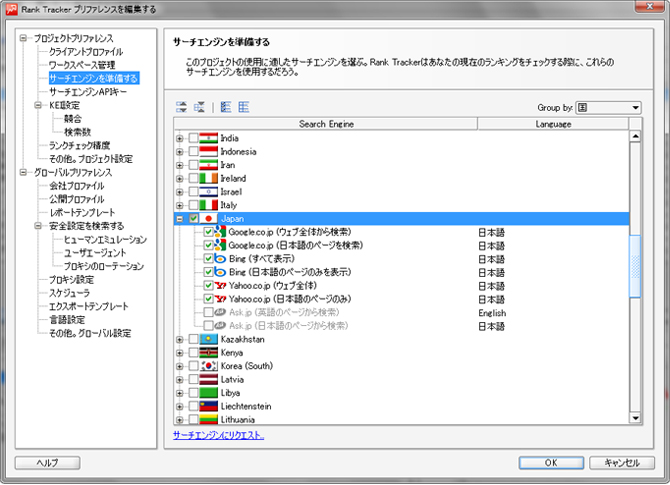Click the Liechtenstein flag icon

pyautogui.click(x=209, y=406)
